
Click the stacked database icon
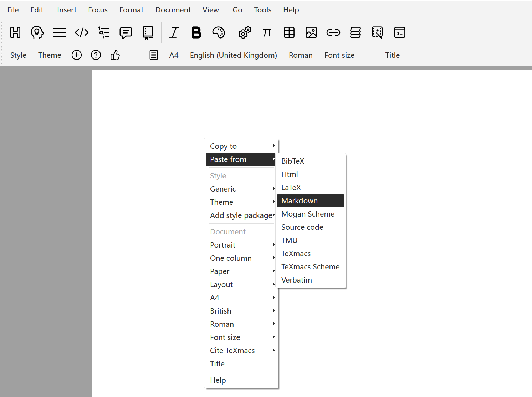(x=355, y=32)
